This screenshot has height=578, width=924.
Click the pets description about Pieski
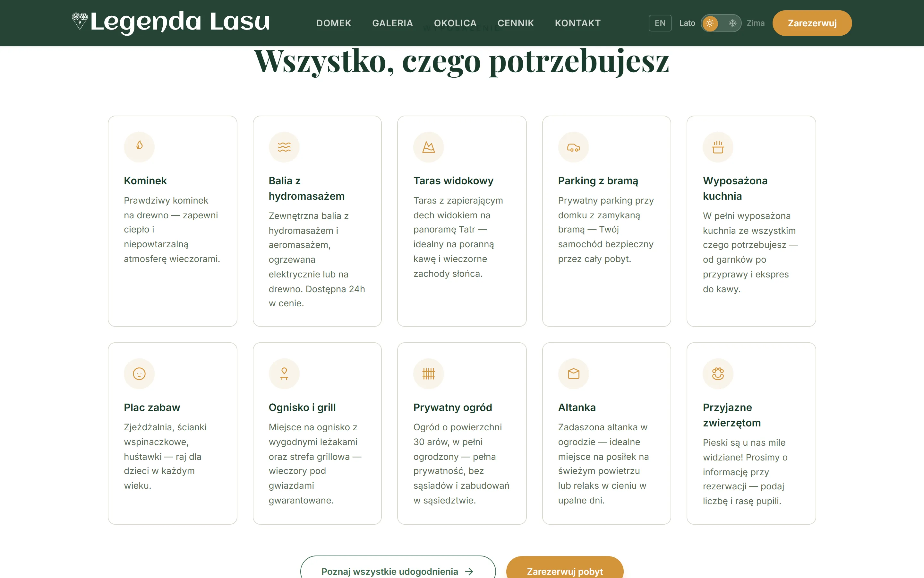tap(745, 472)
